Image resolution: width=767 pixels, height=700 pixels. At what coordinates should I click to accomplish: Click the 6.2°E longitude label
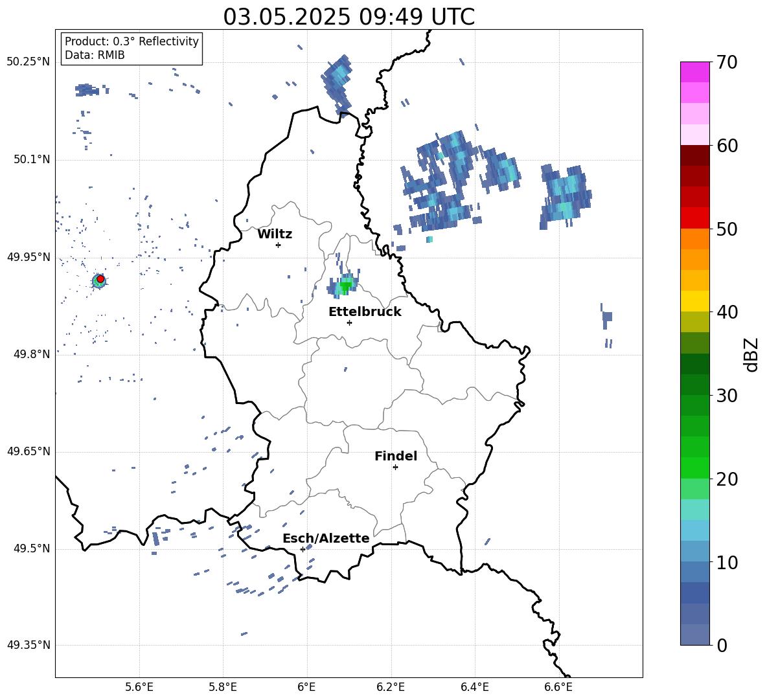(391, 687)
